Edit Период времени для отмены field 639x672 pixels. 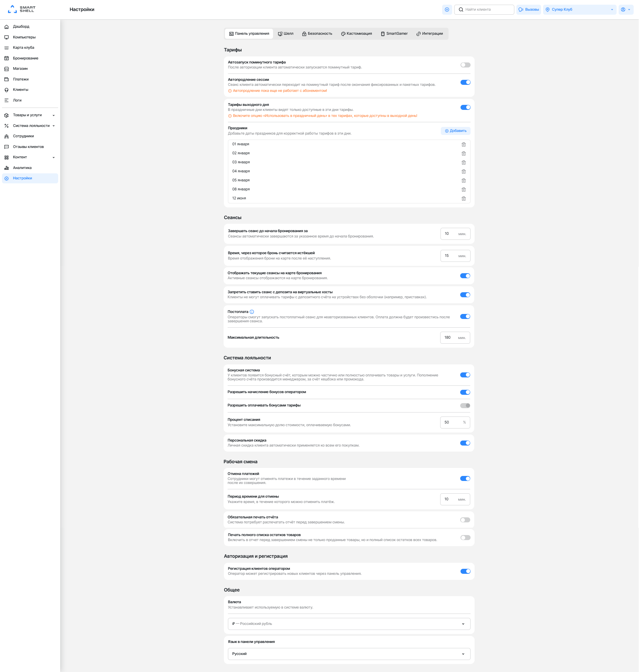tap(455, 499)
